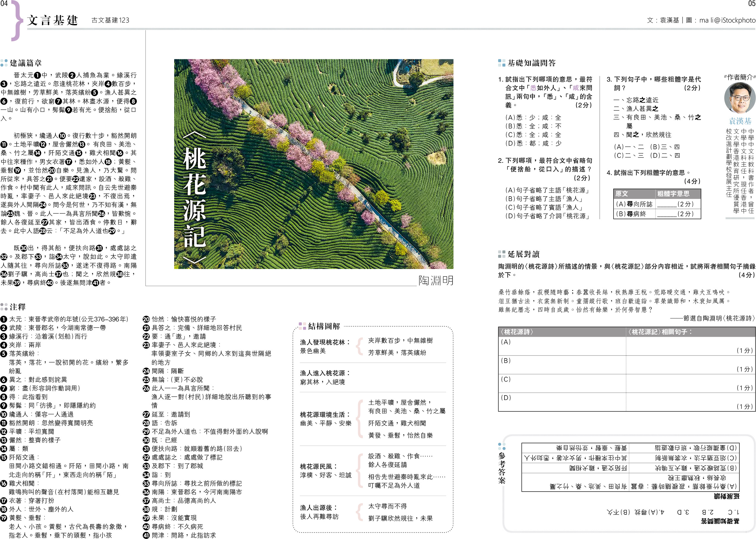The width and height of the screenshot is (756, 539).
Task: Click the section heading 基礎知識問答
Action: coord(531,63)
